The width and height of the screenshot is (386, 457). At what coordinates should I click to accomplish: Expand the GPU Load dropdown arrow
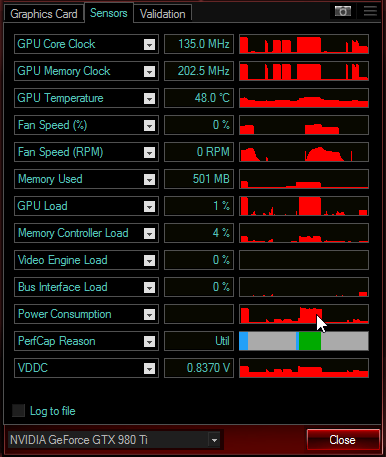tap(149, 206)
